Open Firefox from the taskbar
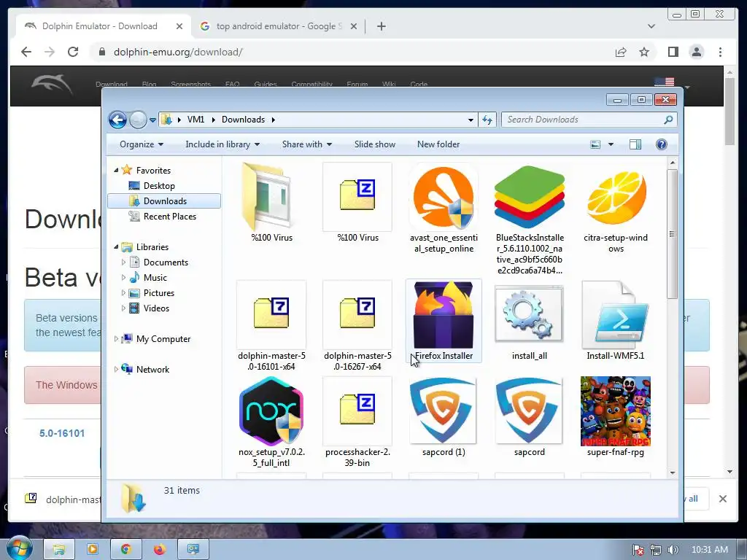The width and height of the screenshot is (747, 560). click(160, 550)
